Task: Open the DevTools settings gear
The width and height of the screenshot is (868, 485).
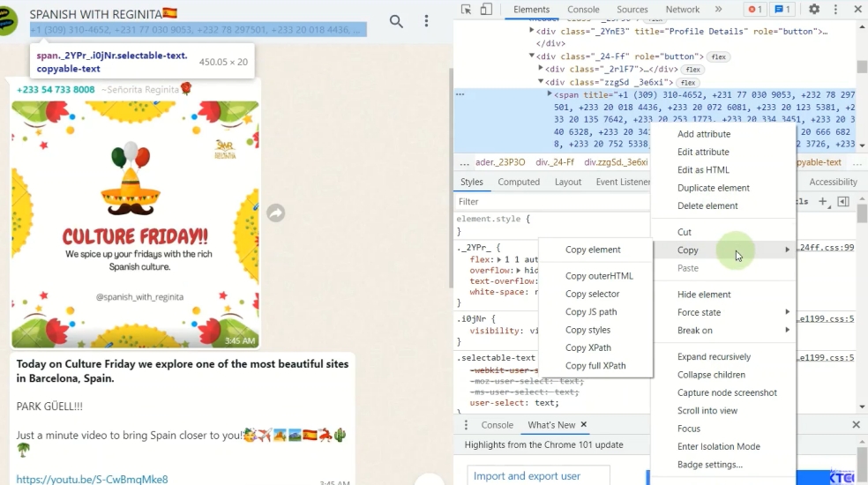Action: tap(813, 10)
